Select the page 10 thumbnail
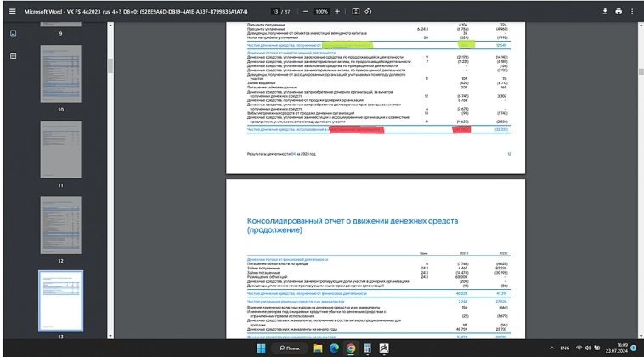644x357 pixels. pyautogui.click(x=60, y=74)
